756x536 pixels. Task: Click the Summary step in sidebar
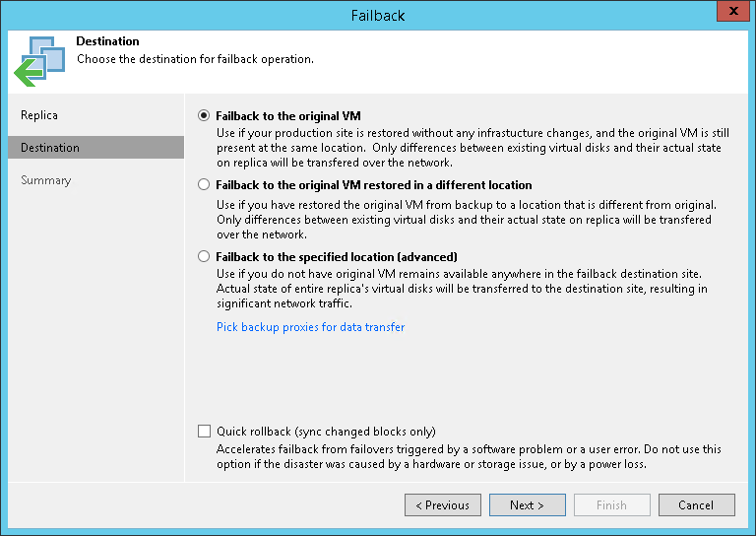pos(46,180)
